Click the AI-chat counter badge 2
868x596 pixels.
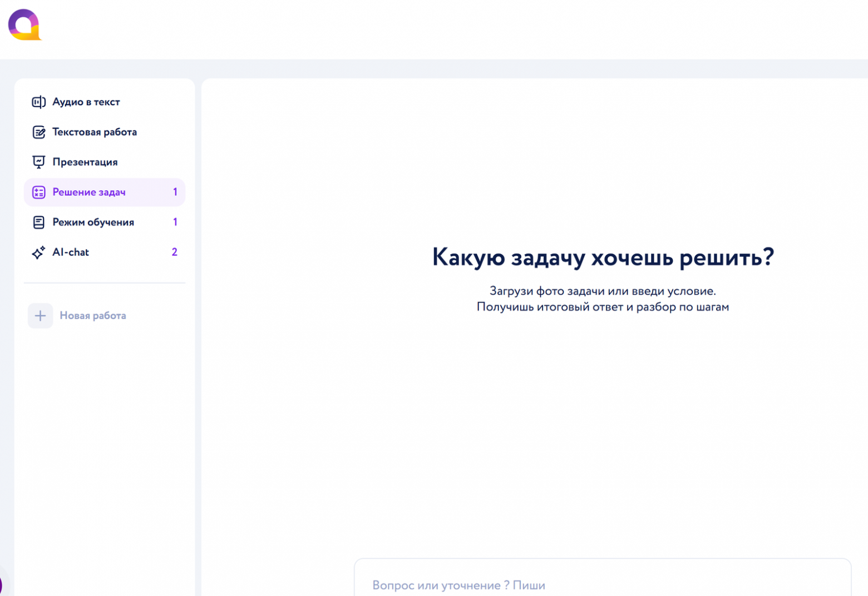(x=175, y=252)
